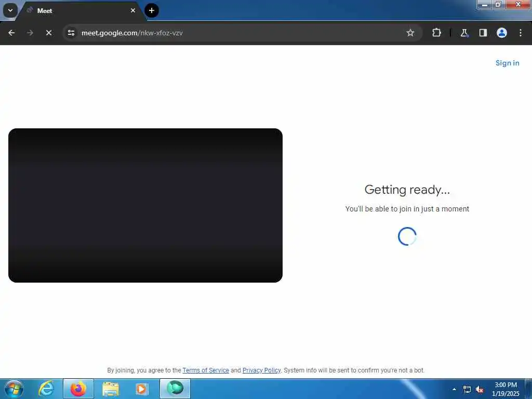Minimize the browser window
This screenshot has width=532, height=399.
pyautogui.click(x=485, y=4)
